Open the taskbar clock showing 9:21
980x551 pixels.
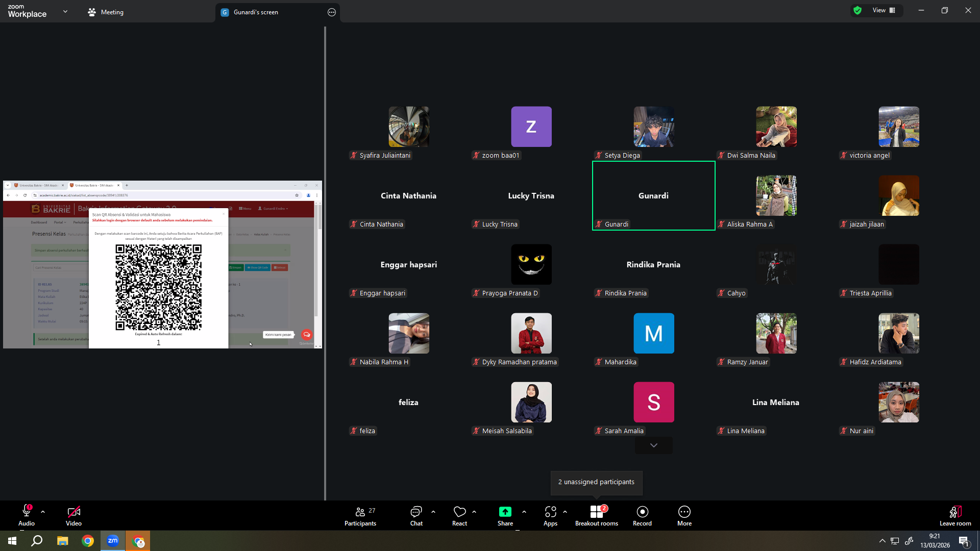coord(935,541)
